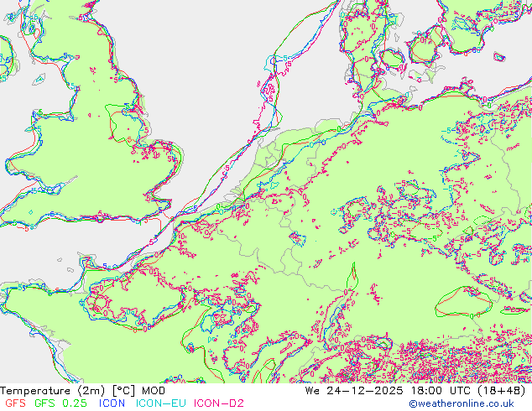532x411 pixels.
Task: Click the We 24-12-2025 18:00 UTC timestamp
Action: coord(415,391)
